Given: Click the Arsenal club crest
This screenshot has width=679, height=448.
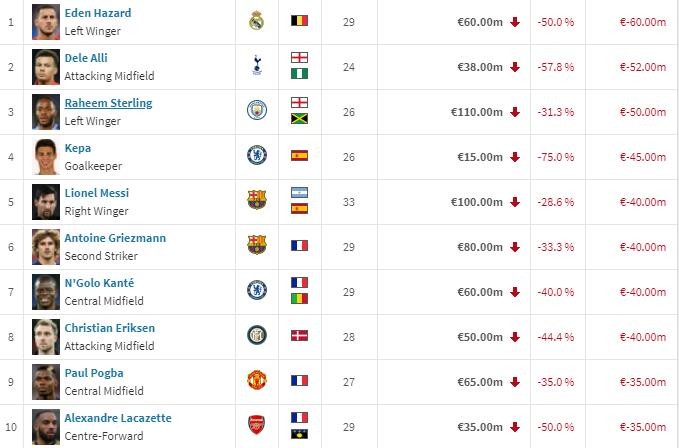Looking at the screenshot, I should [x=257, y=425].
